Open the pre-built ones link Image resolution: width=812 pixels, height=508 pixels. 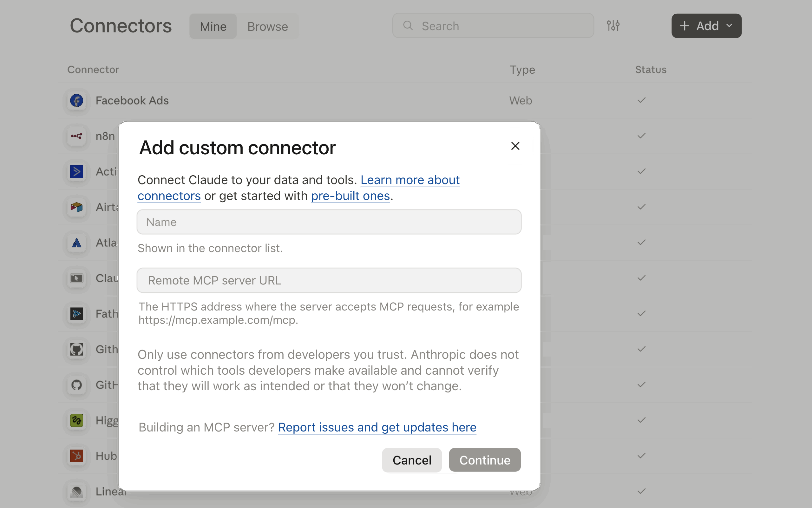350,196
